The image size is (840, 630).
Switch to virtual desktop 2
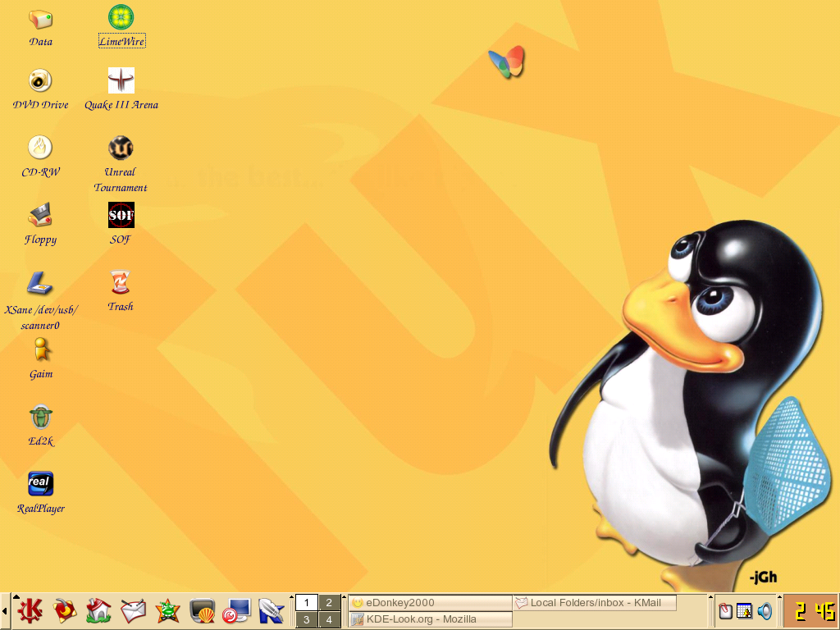click(328, 602)
